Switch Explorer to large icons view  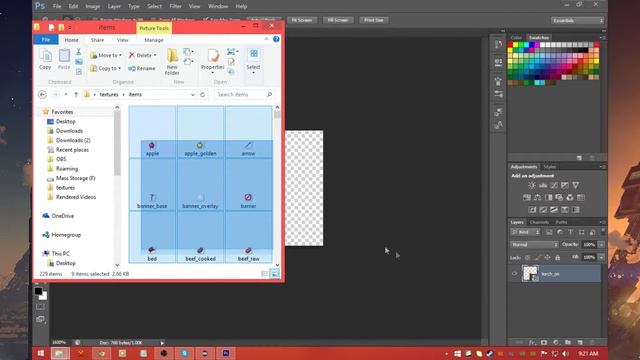tap(275, 273)
